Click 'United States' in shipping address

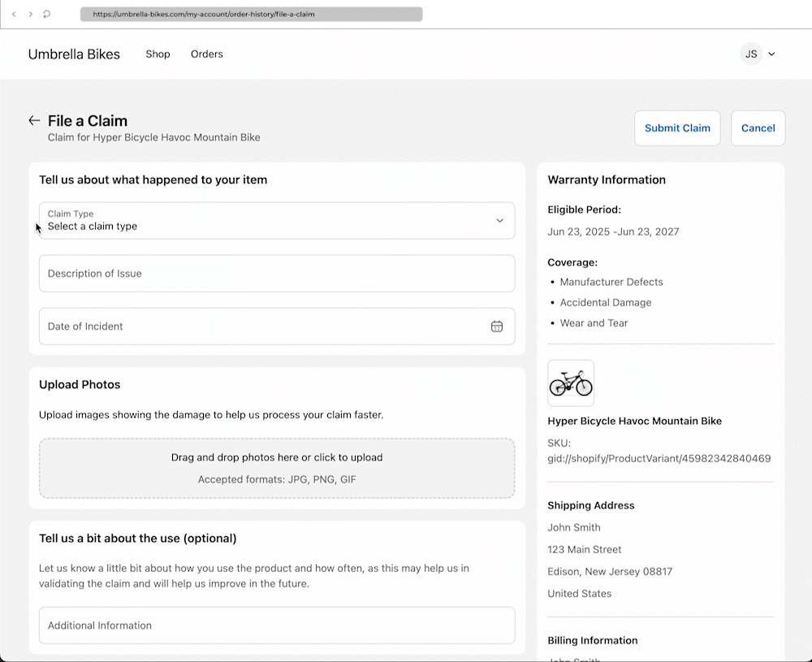[579, 594]
